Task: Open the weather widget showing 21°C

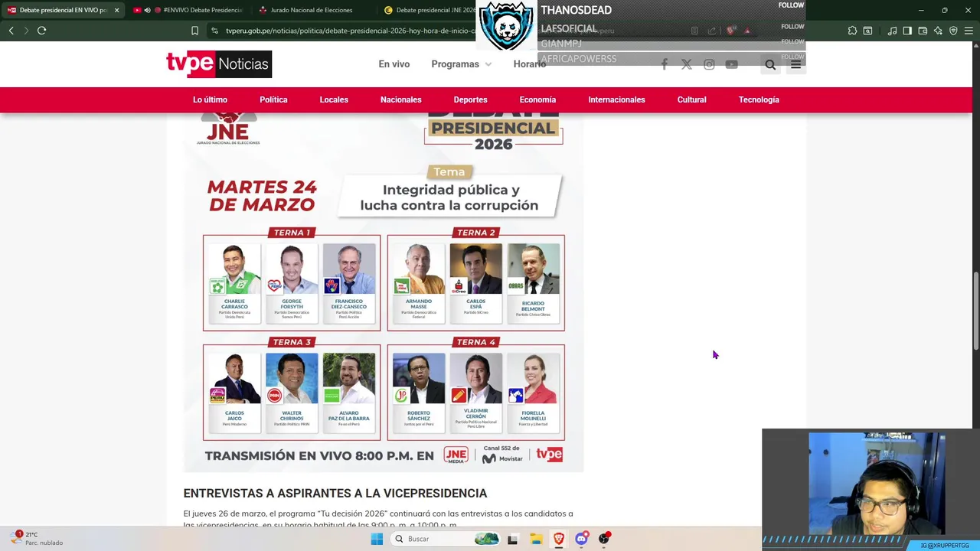Action: pyautogui.click(x=38, y=538)
